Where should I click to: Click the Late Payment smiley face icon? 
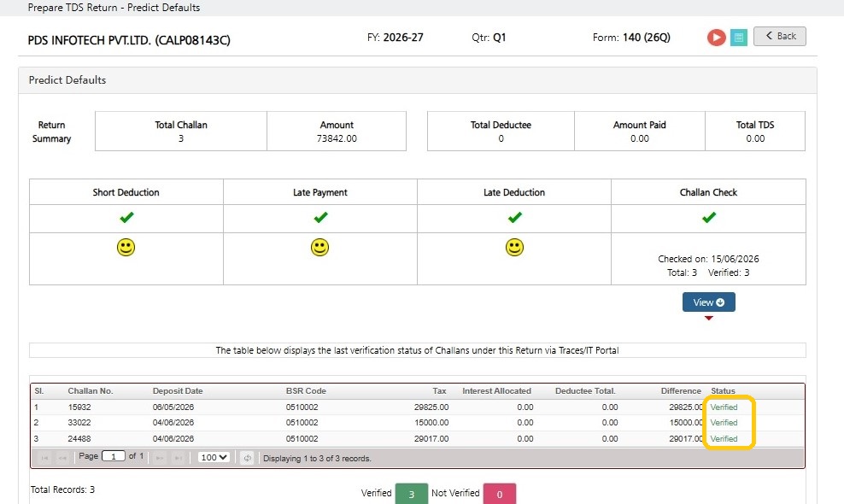(319, 247)
